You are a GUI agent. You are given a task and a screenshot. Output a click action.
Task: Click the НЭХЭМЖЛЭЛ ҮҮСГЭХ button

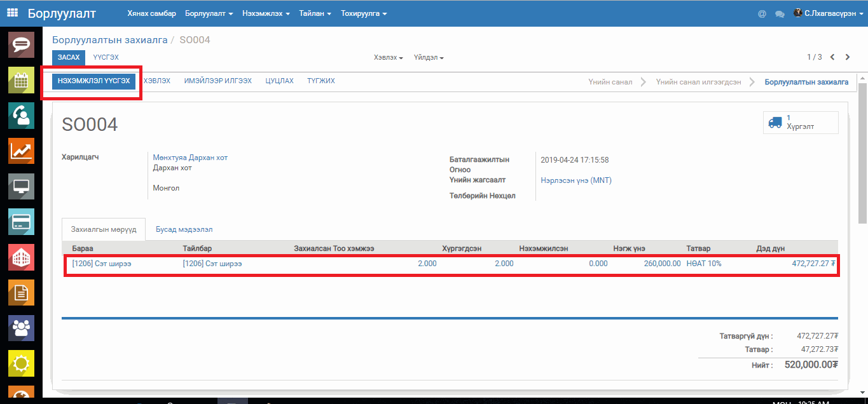click(93, 81)
